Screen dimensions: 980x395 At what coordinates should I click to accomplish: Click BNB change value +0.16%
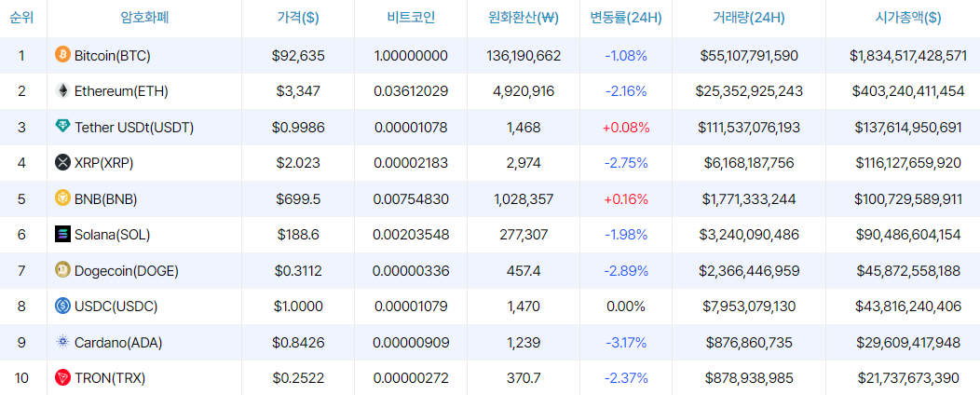(x=626, y=199)
